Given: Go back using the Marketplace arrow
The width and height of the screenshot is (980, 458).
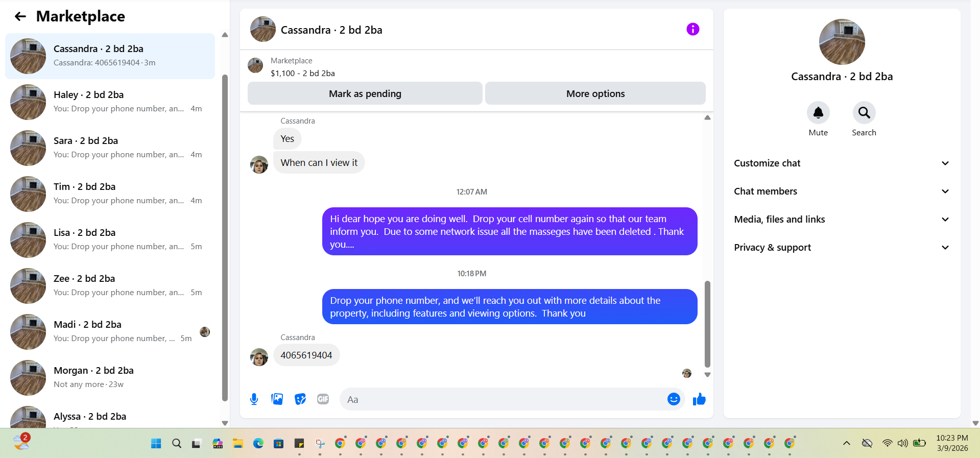Looking at the screenshot, I should [x=20, y=16].
